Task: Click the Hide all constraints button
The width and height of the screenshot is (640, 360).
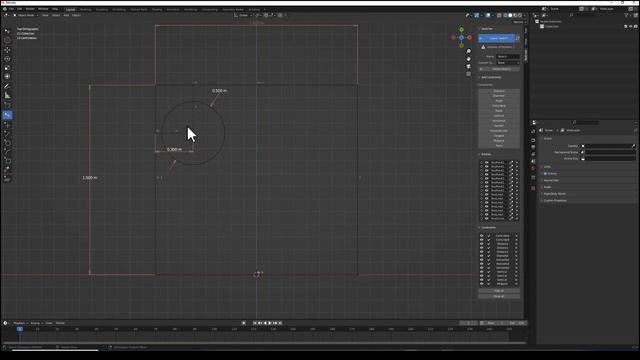Action: click(499, 291)
